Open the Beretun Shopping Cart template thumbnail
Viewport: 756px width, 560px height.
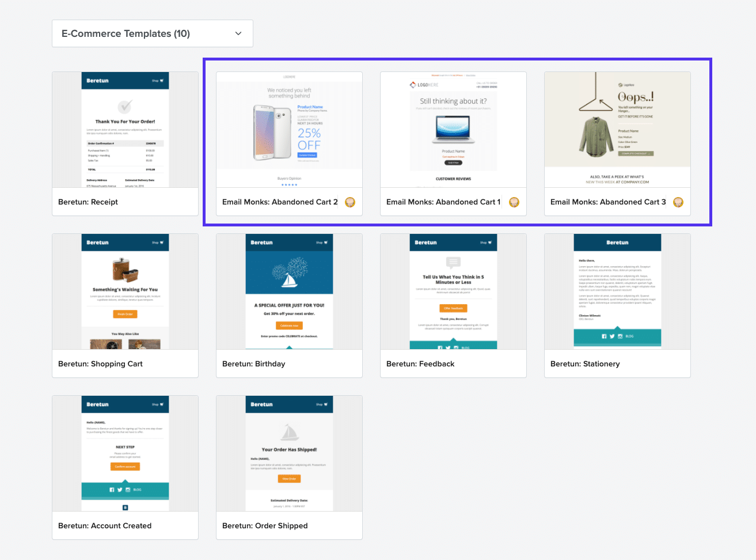click(125, 291)
